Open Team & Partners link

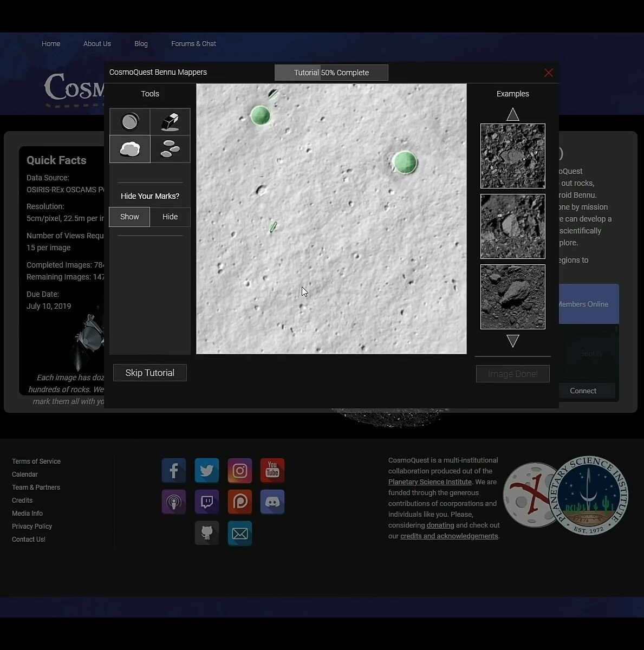point(36,487)
